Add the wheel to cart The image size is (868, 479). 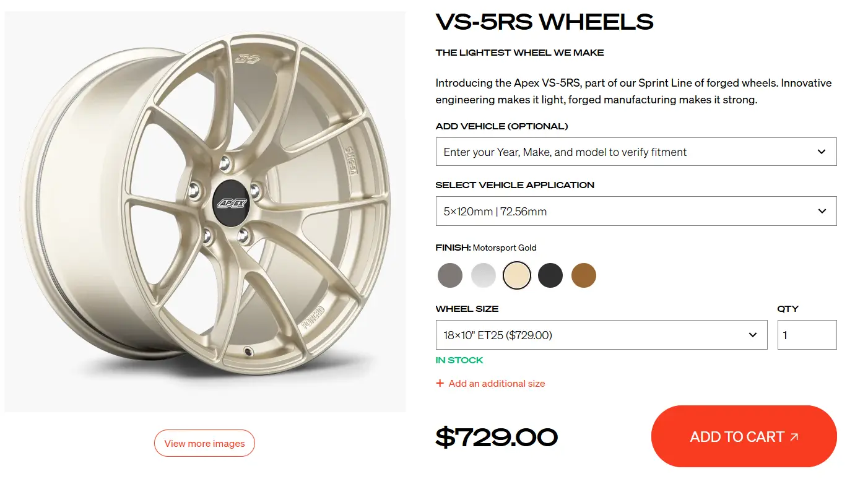pos(744,436)
